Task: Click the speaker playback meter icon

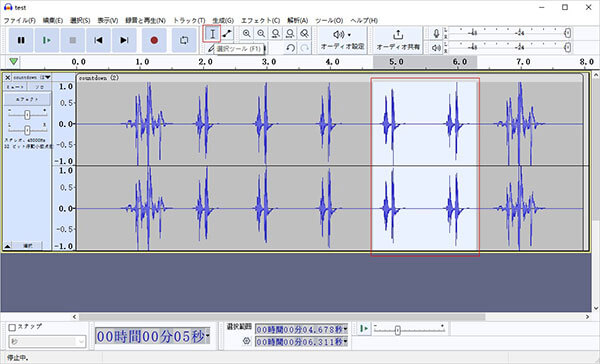Action: tap(436, 48)
